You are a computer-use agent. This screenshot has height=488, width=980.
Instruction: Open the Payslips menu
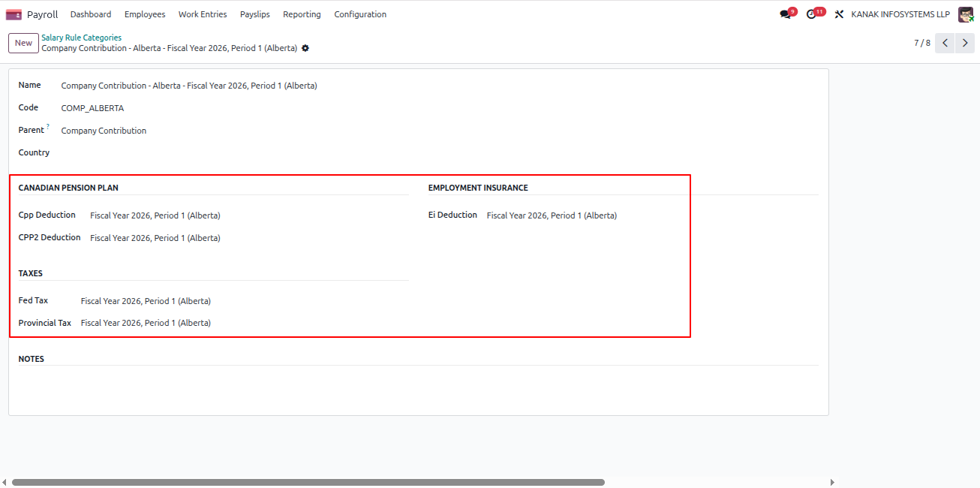point(255,14)
